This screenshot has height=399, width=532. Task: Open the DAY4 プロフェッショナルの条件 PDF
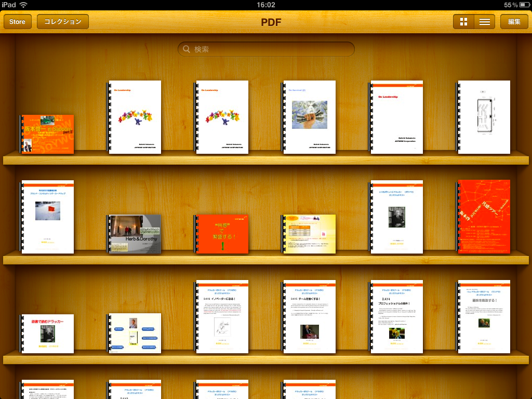pyautogui.click(x=396, y=316)
